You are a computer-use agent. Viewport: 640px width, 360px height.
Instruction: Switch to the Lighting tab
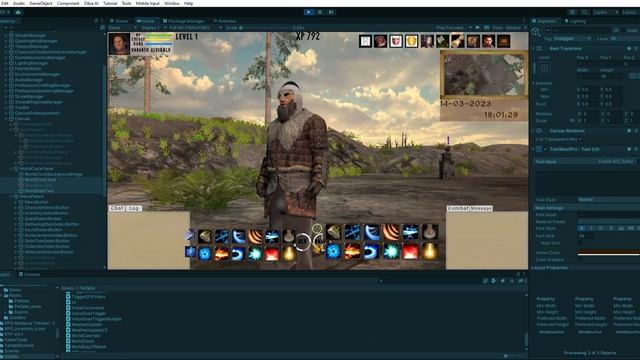tap(575, 21)
